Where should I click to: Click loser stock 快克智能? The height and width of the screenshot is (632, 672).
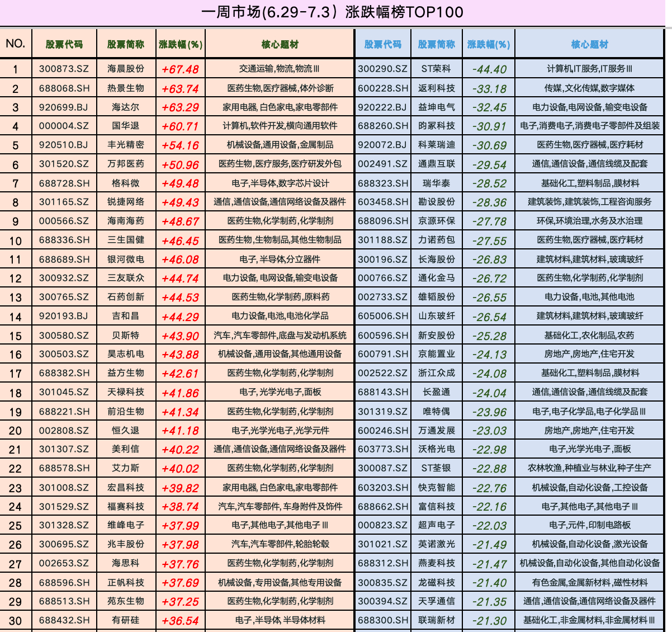coord(437,487)
